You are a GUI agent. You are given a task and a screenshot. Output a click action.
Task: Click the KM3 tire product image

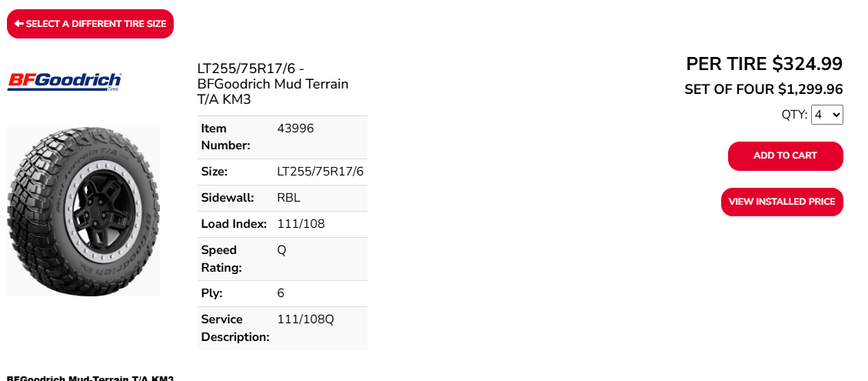click(83, 211)
